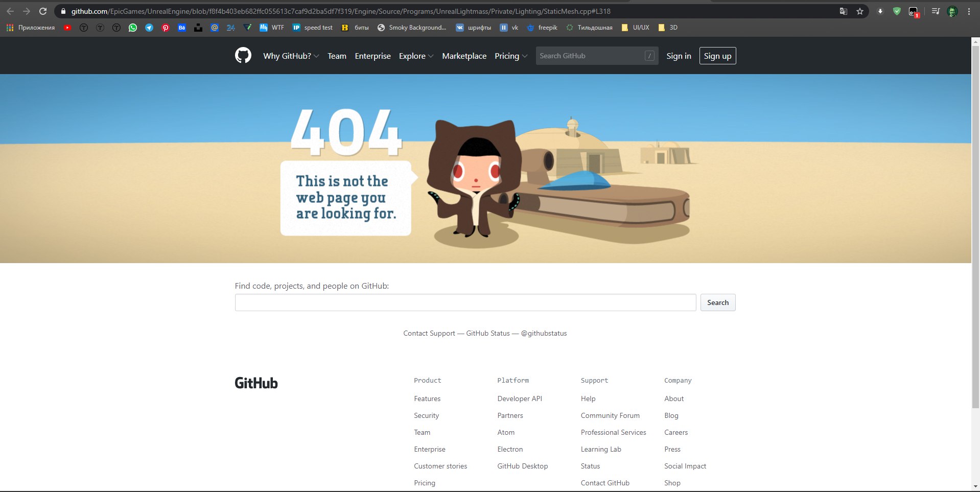Expand the UI/UX bookmarks folder
The image size is (980, 492).
coord(635,28)
